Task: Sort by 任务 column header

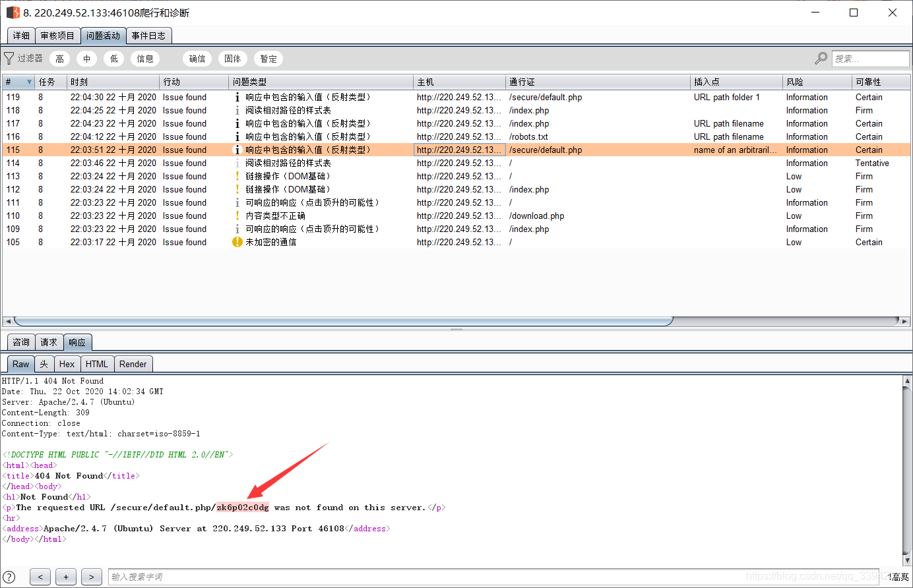Action: pyautogui.click(x=51, y=82)
